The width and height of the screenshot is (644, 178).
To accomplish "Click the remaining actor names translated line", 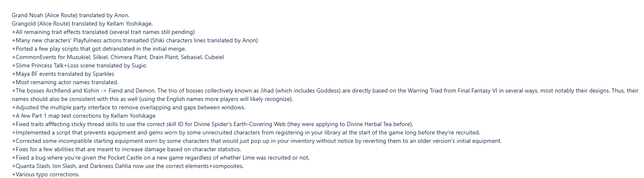I will (65, 82).
